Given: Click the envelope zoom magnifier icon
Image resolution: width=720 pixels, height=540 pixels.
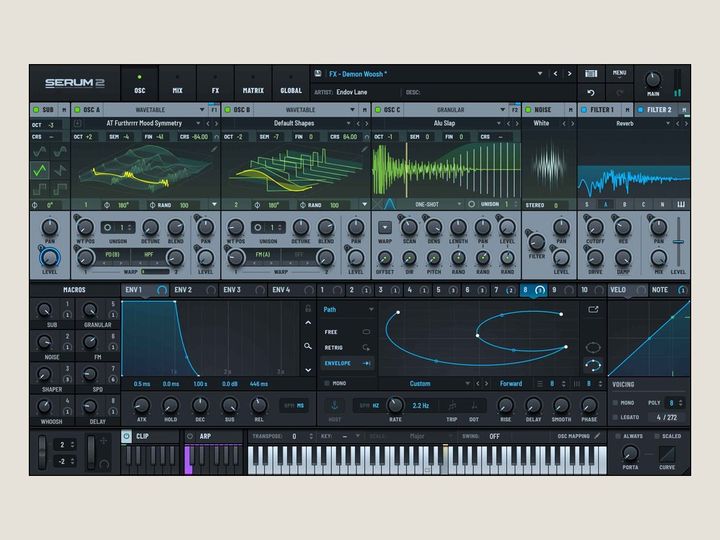Looking at the screenshot, I should pos(308,346).
